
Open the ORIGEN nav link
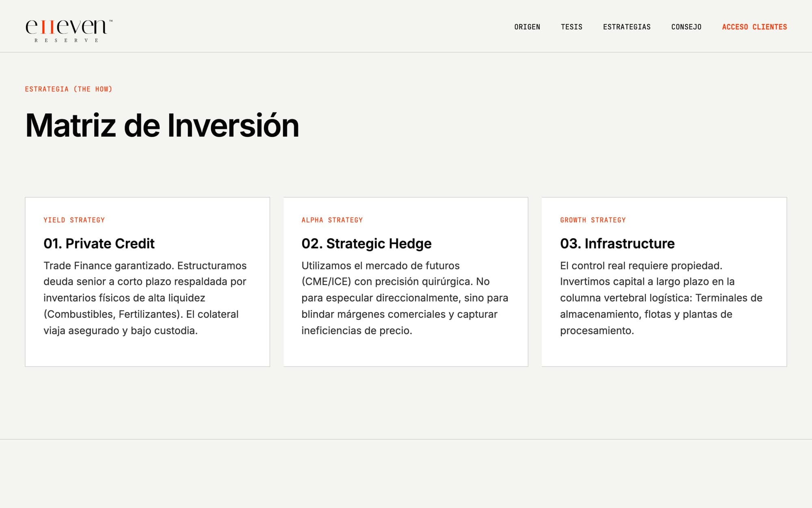tap(527, 27)
